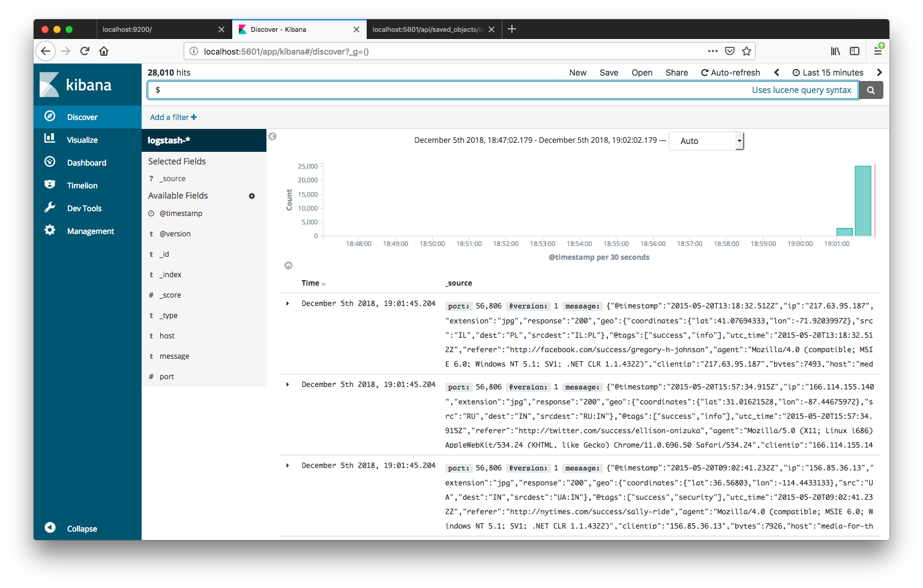
Task: Open Dev Tools wrench icon
Action: [x=50, y=208]
